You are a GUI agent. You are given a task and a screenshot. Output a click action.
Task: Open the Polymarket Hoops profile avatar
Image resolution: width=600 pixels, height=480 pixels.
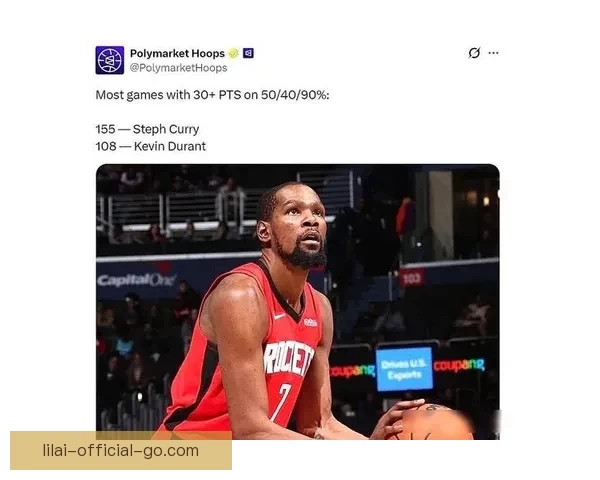coord(110,60)
